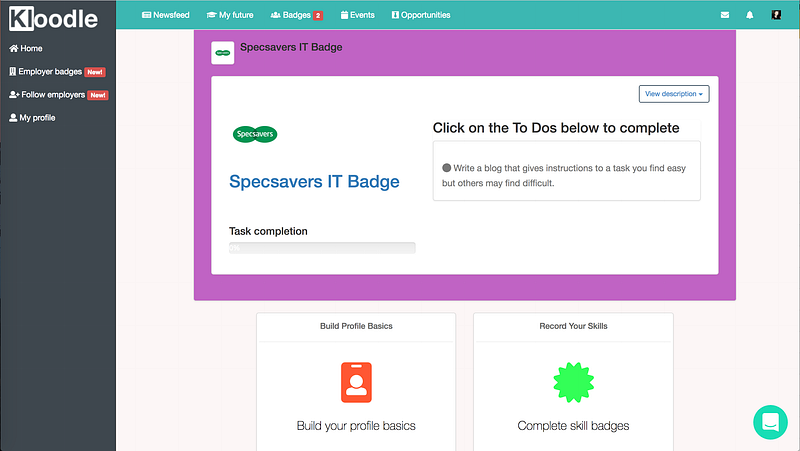Click the green Specsavers logo
Image resolution: width=800 pixels, height=451 pixels.
tap(255, 134)
